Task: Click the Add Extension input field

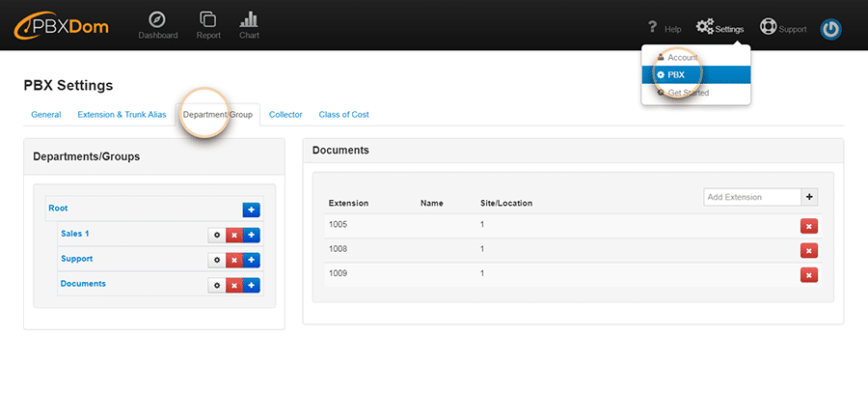Action: tap(752, 197)
